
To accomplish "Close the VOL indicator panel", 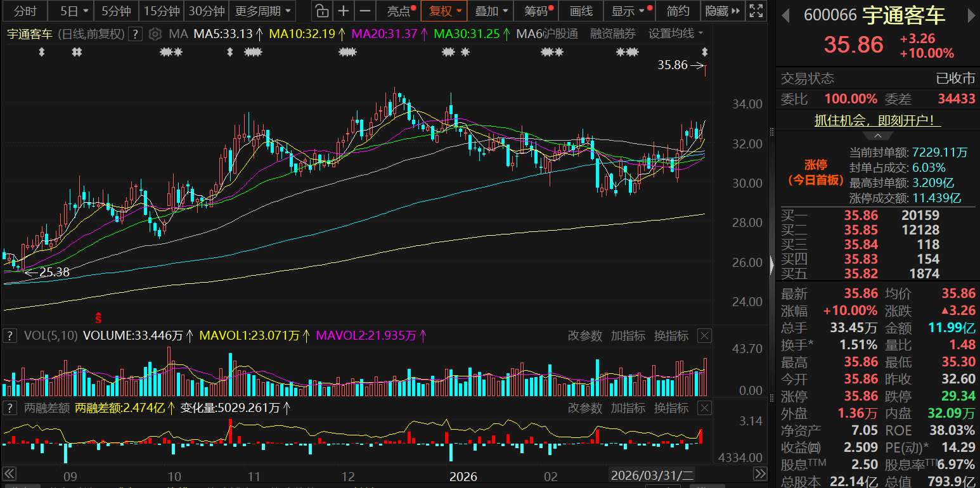I will click(x=704, y=336).
